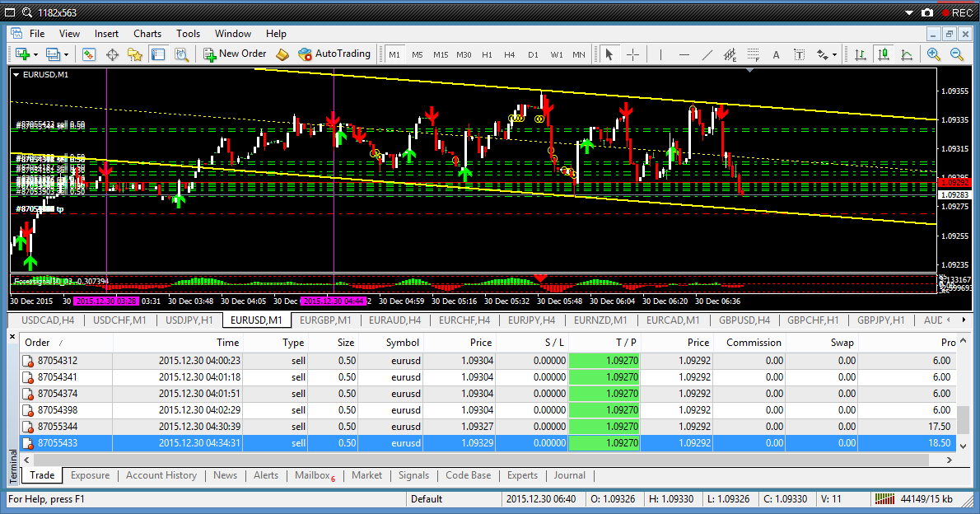The image size is (980, 514).
Task: Switch chart to H1 timeframe
Action: [487, 54]
